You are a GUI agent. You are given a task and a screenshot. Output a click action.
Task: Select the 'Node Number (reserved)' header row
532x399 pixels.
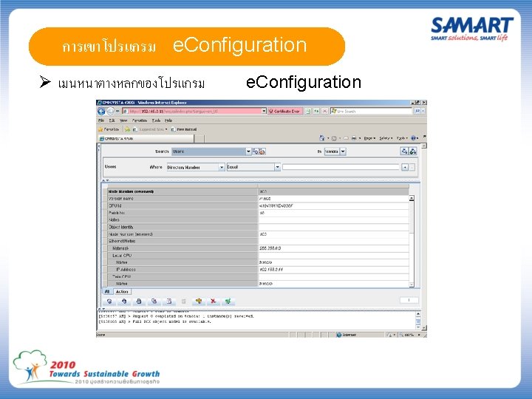click(258, 191)
